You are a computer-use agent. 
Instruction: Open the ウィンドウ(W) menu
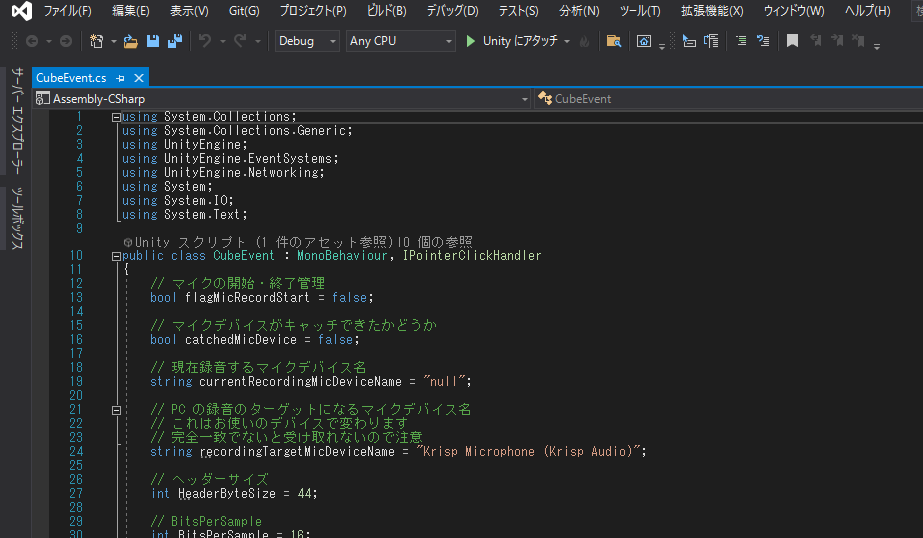tap(793, 11)
